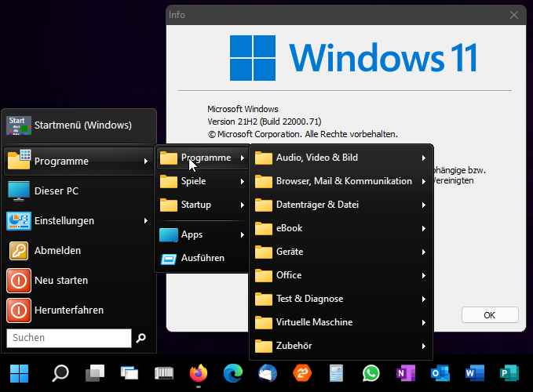The width and height of the screenshot is (533, 392).
Task: Expand Audio, Video & Bild arrow
Action: (x=424, y=158)
